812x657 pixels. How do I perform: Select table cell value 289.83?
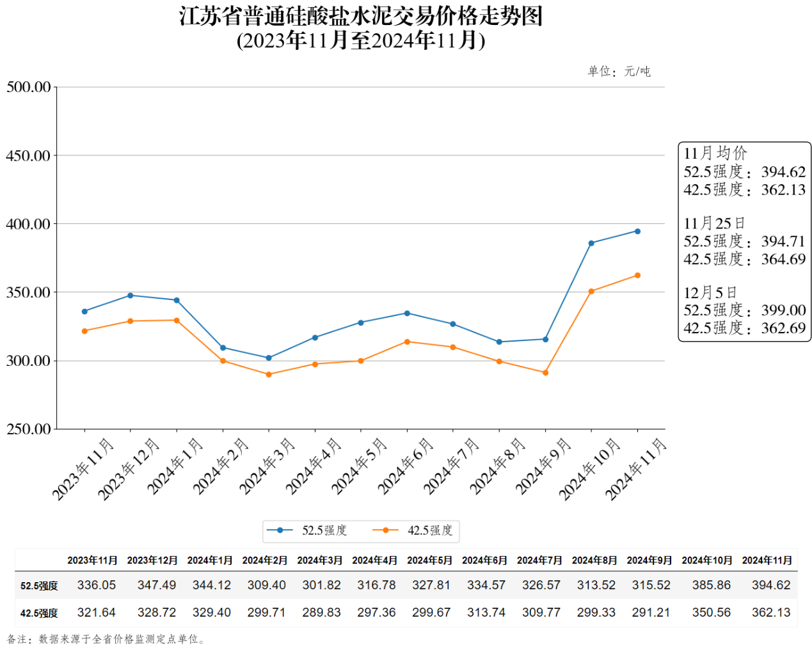pyautogui.click(x=321, y=613)
